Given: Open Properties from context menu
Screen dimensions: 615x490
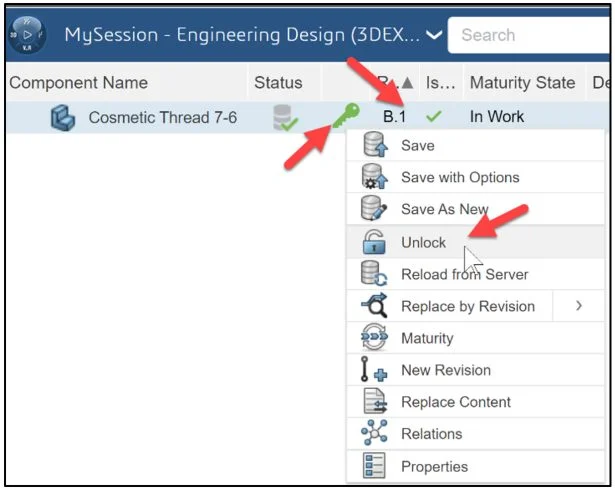Looking at the screenshot, I should point(475,466).
